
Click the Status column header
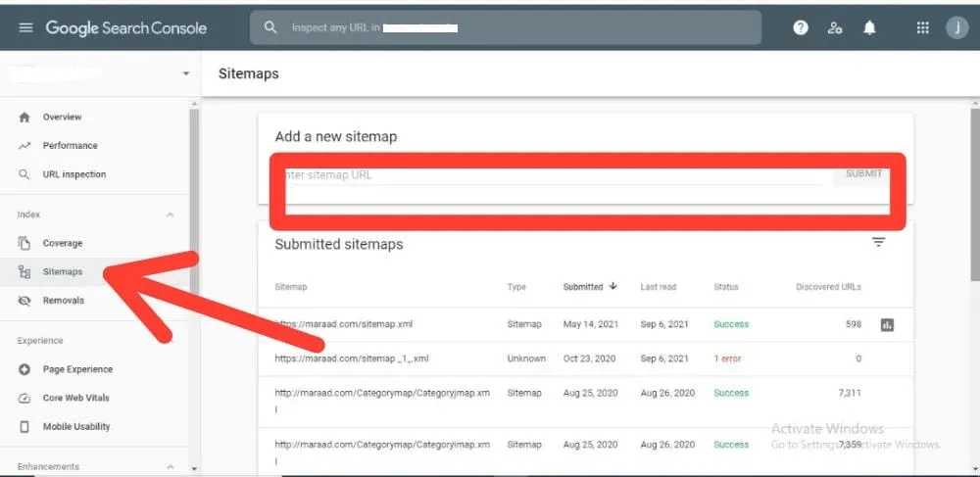[x=725, y=287]
